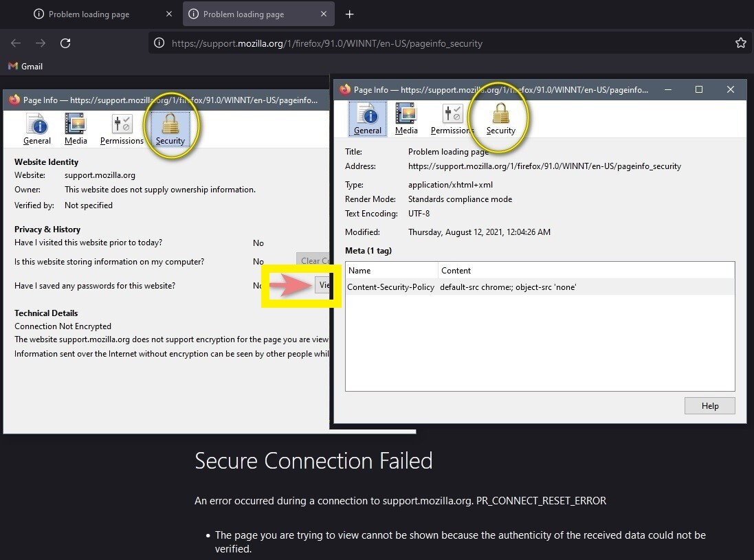Close the first Problem loading page tab
754x560 pixels.
coord(169,14)
